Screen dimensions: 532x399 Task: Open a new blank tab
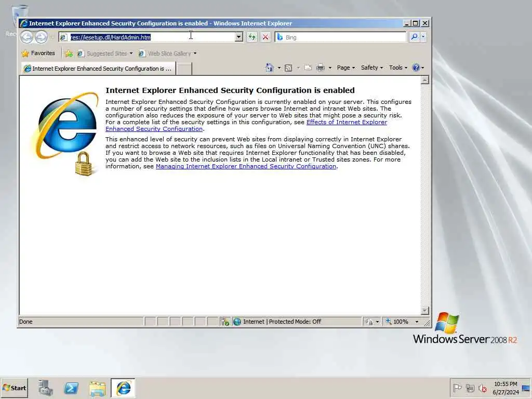tap(184, 69)
